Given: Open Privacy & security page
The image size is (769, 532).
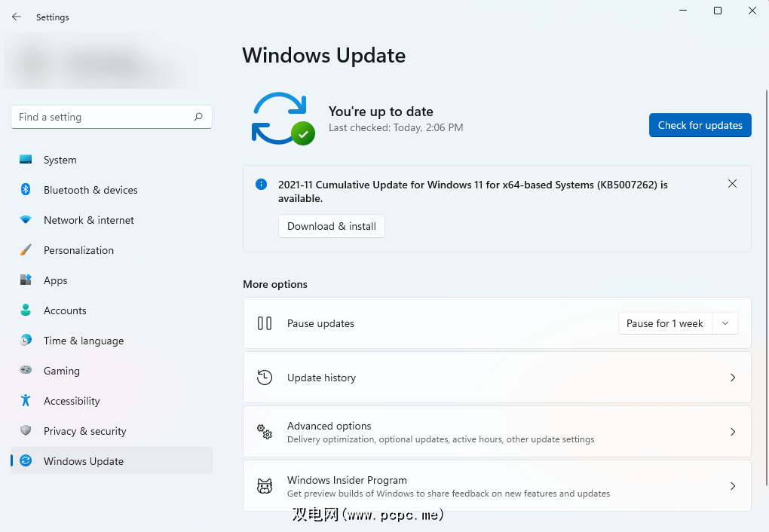Looking at the screenshot, I should (112, 431).
